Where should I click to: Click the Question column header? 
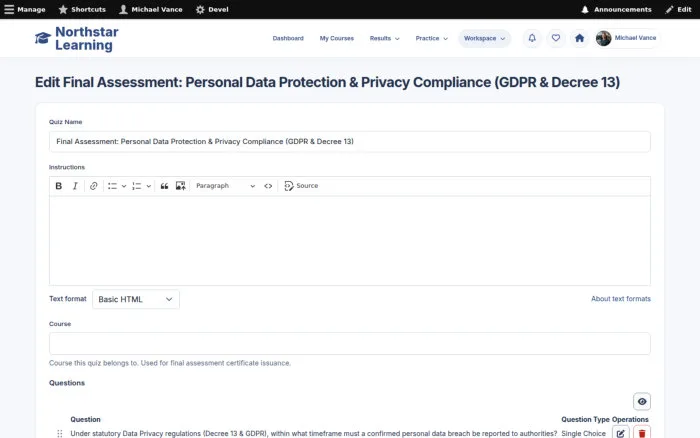tap(85, 419)
